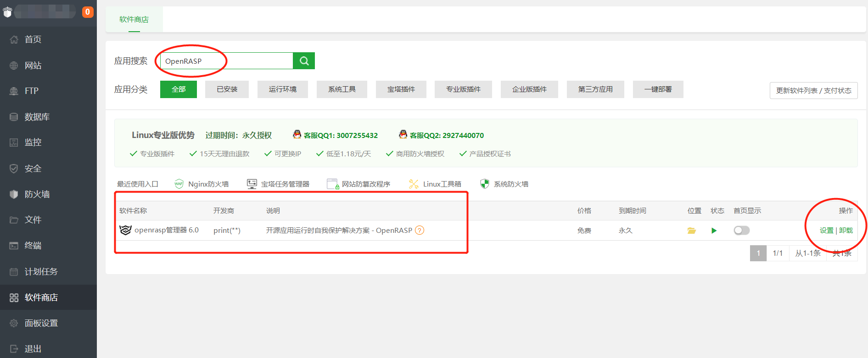
Task: Click the Nginx防火墙 WAF icon
Action: pyautogui.click(x=179, y=184)
